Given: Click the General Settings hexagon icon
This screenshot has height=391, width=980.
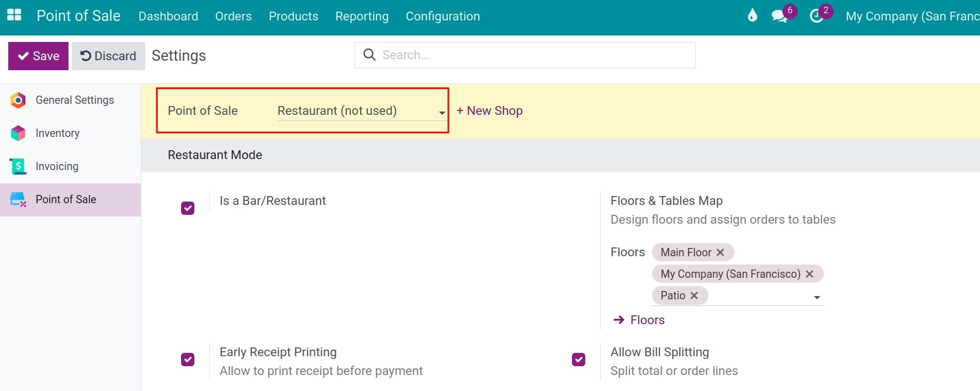Looking at the screenshot, I should [x=18, y=100].
